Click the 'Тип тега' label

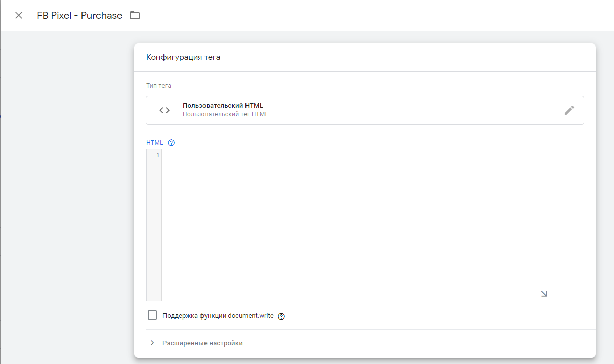(x=158, y=86)
